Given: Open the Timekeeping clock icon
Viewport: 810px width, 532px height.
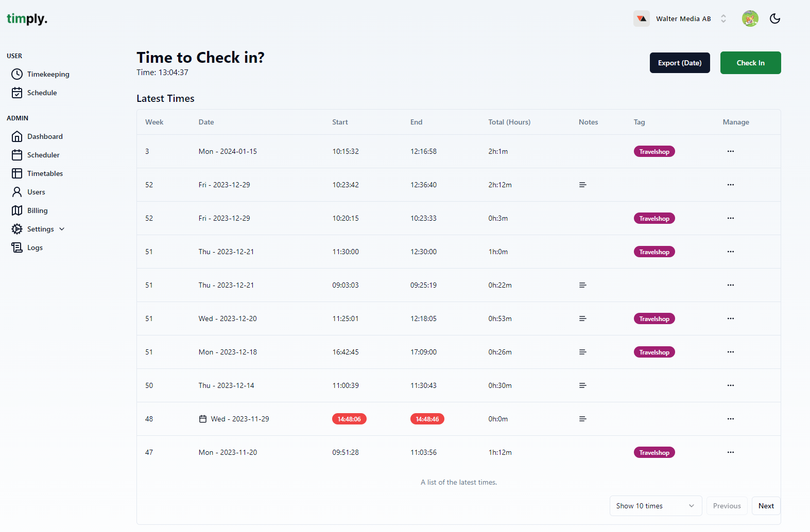Looking at the screenshot, I should [x=17, y=74].
